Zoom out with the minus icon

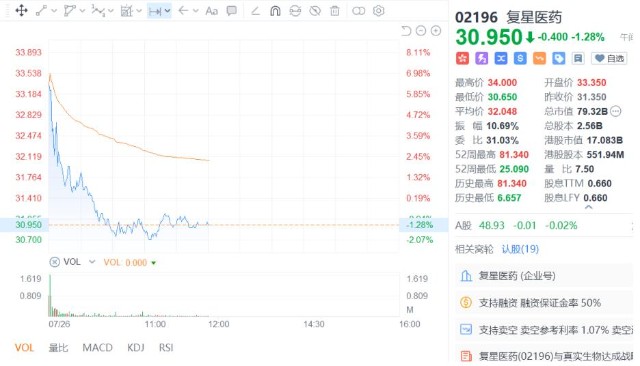421,31
